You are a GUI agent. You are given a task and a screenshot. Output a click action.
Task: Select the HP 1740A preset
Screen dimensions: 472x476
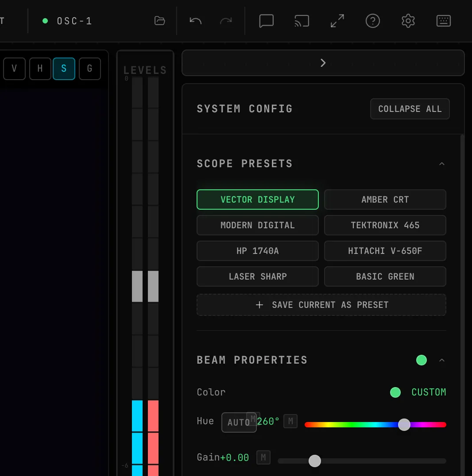click(x=258, y=251)
